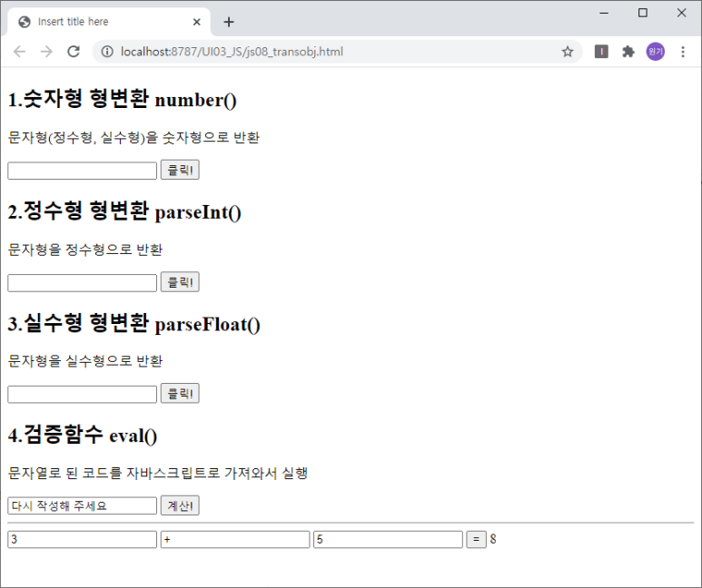Screen dimensions: 702x588
Task: Close the browser window
Action: [x=681, y=13]
